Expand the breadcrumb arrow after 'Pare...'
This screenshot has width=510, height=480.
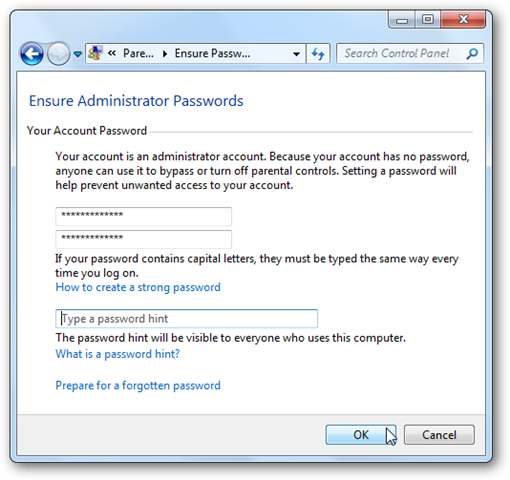pos(165,54)
